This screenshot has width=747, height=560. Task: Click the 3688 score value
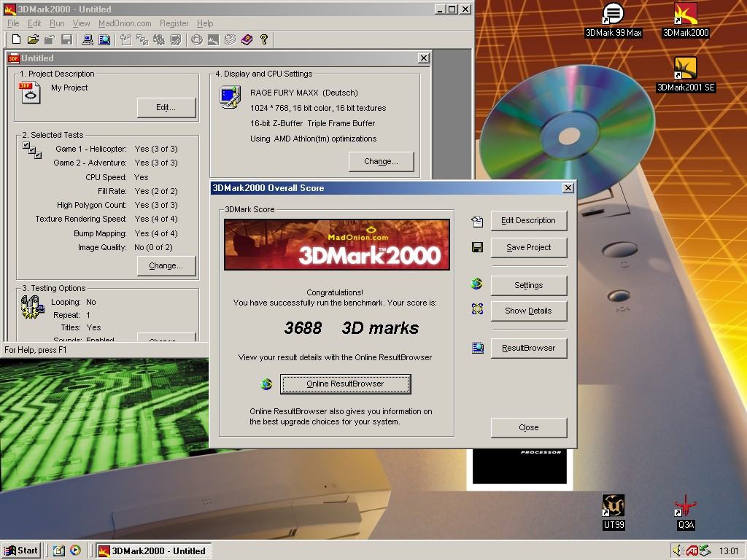(x=303, y=328)
